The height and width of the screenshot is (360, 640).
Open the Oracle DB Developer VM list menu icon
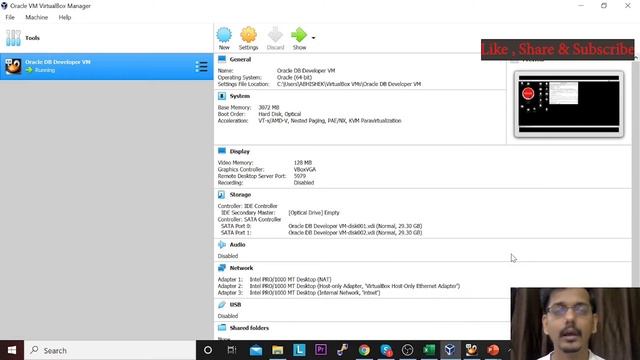point(201,67)
